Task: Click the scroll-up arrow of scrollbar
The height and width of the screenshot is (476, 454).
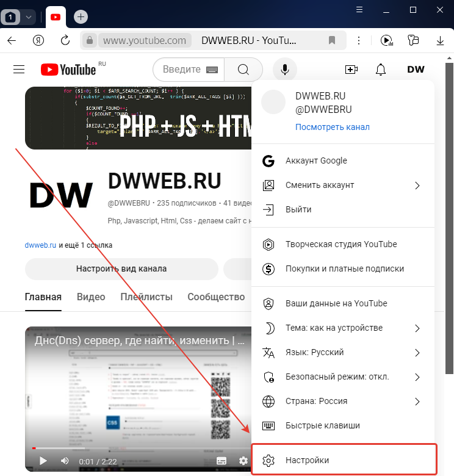Action: 450,58
